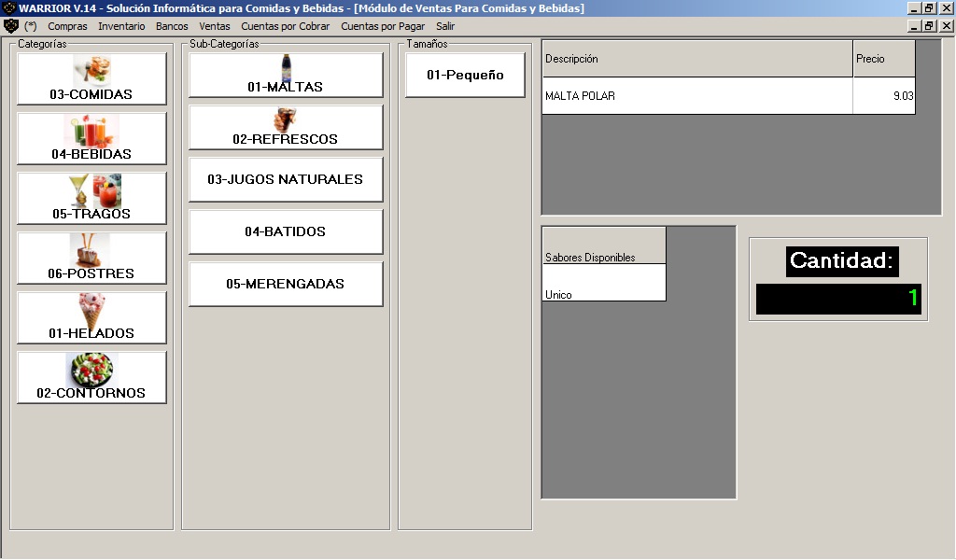
Task: Open the 05-TRAGOS cocktail category
Action: click(x=91, y=198)
